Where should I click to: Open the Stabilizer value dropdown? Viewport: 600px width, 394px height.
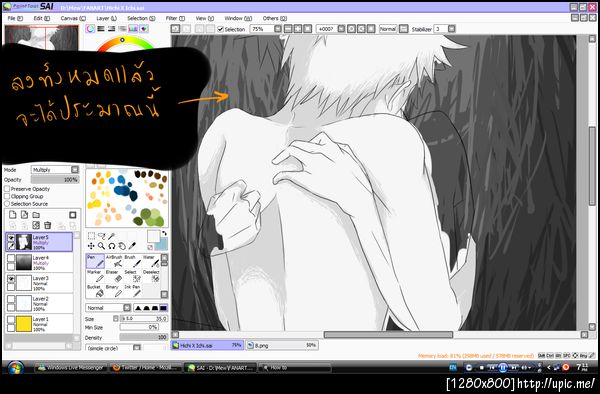click(x=445, y=29)
